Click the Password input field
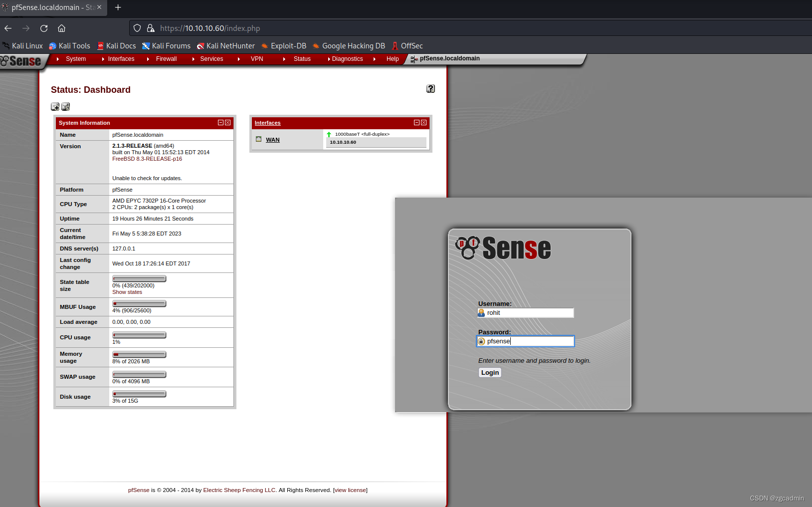 tap(526, 341)
